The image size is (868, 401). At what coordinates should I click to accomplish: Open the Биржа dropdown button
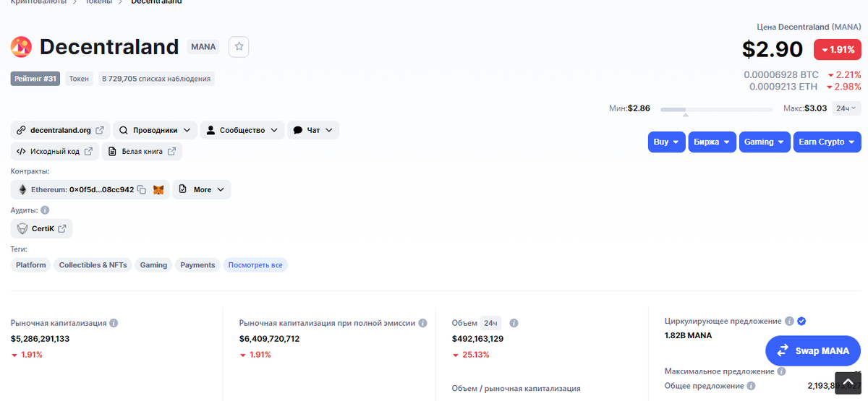pyautogui.click(x=712, y=142)
